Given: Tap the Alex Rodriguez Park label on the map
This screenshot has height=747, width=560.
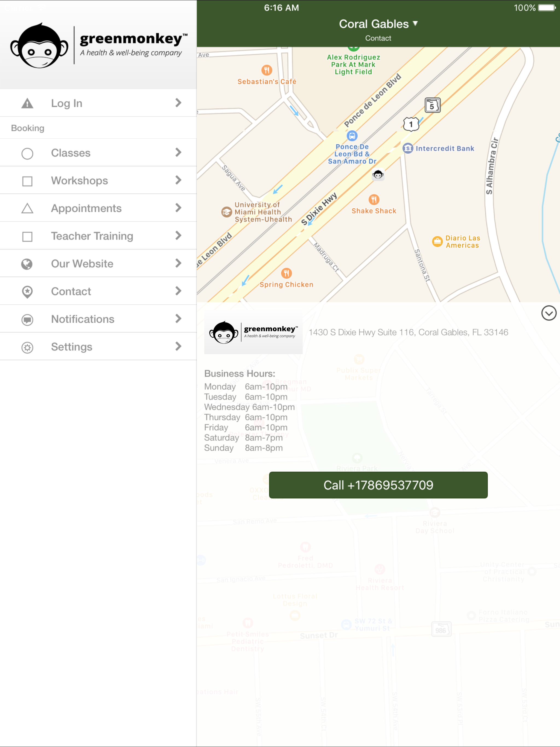Looking at the screenshot, I should point(353,65).
